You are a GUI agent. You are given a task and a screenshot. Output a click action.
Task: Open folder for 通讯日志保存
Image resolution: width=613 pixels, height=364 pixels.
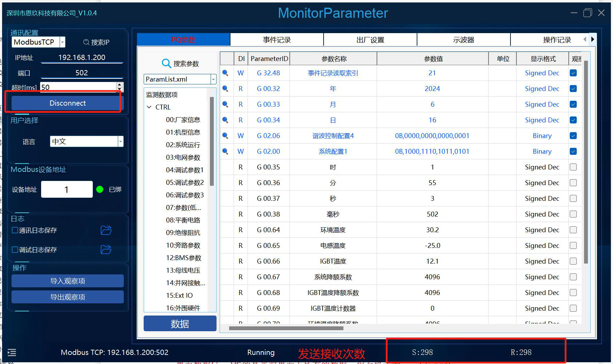pos(106,230)
